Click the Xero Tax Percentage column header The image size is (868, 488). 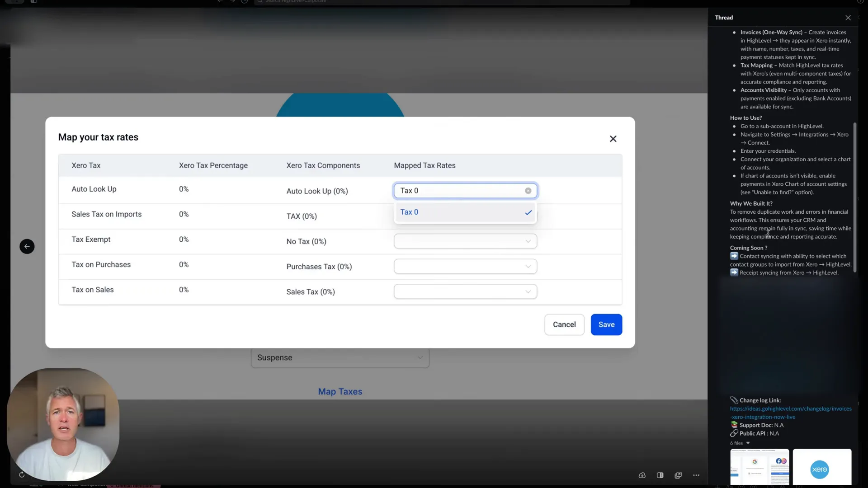213,165
